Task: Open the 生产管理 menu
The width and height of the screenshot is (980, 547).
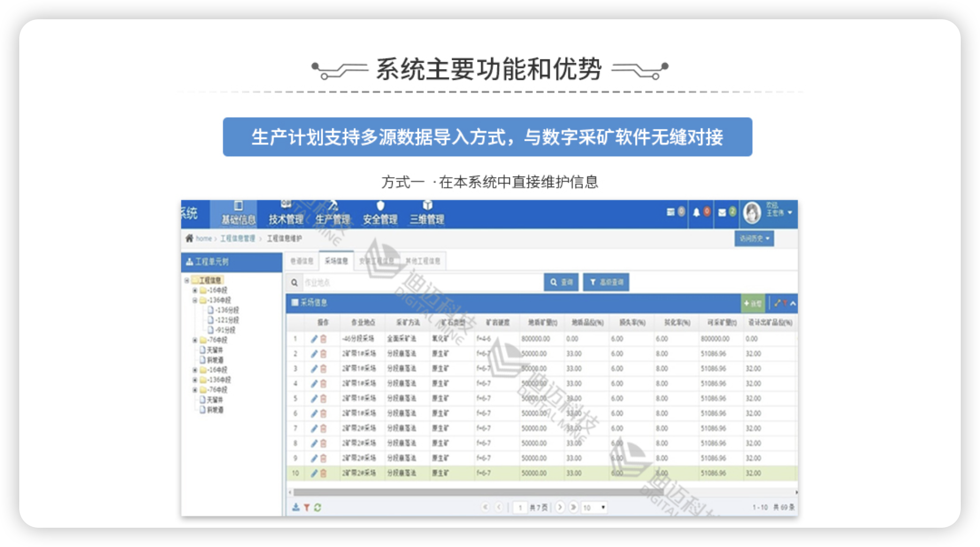Action: 332,214
